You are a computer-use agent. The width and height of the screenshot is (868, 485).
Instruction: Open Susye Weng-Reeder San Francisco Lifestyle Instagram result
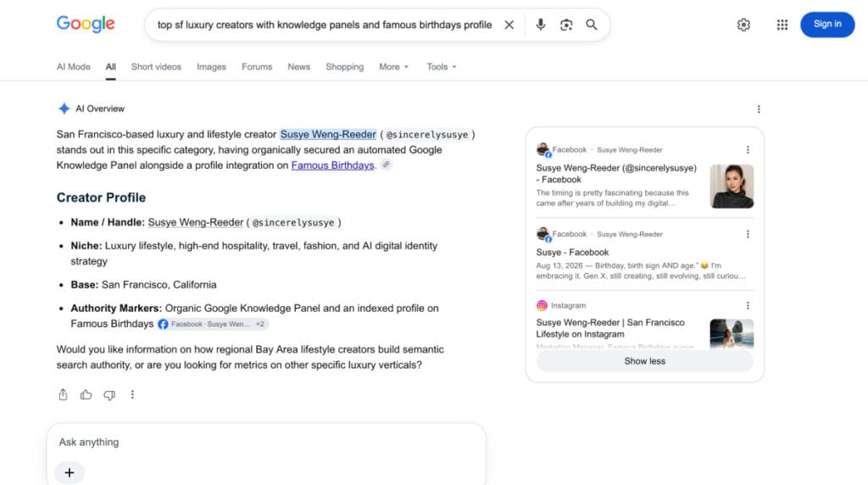click(x=610, y=328)
